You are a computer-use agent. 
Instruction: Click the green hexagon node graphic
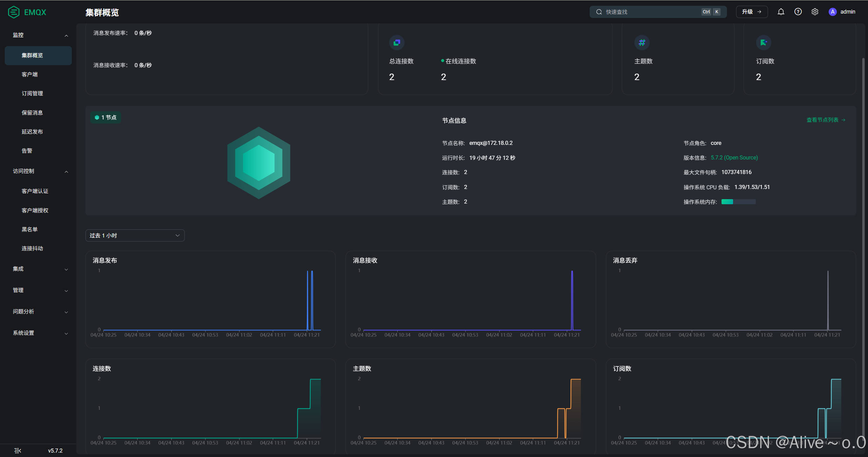(259, 163)
